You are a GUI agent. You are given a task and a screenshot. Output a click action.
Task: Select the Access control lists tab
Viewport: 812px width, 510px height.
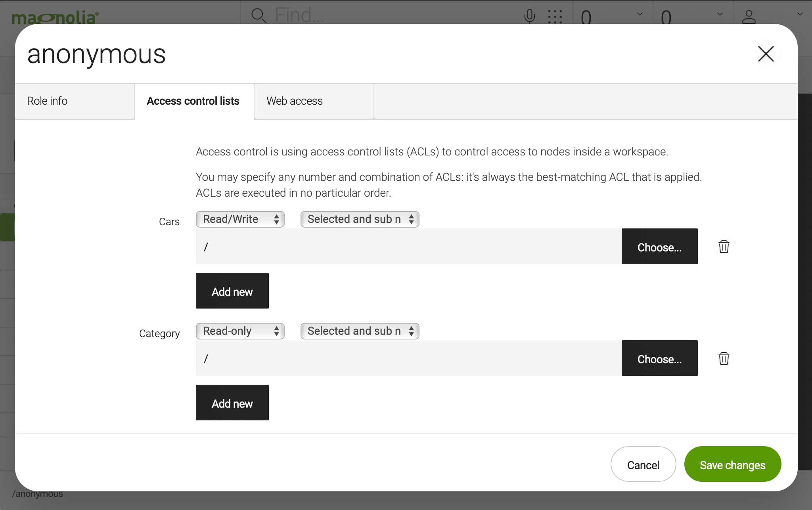193,101
